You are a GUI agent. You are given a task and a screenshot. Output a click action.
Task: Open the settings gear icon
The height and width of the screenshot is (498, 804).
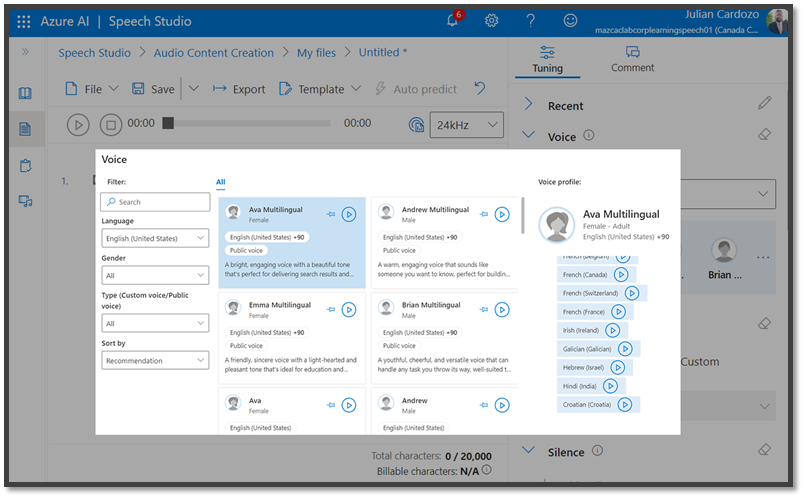tap(491, 21)
